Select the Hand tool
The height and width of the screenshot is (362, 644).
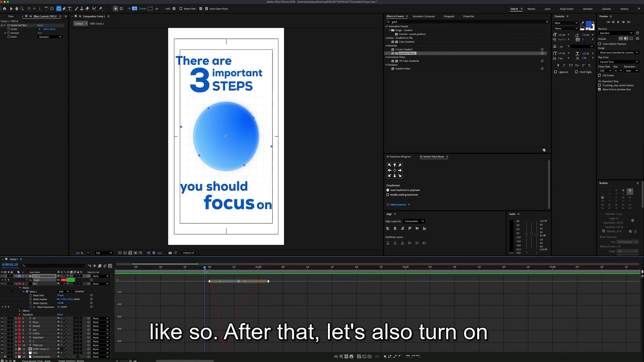pos(16,9)
